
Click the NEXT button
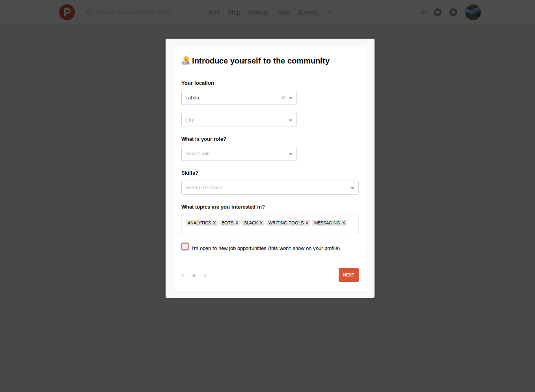pos(349,275)
